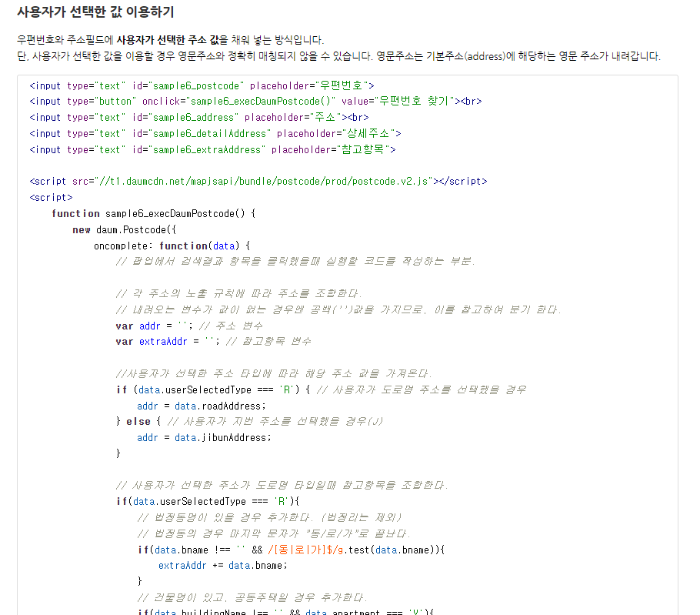Click the sentence beginning '단, 사용자가 선택한 값을'

tap(338, 56)
